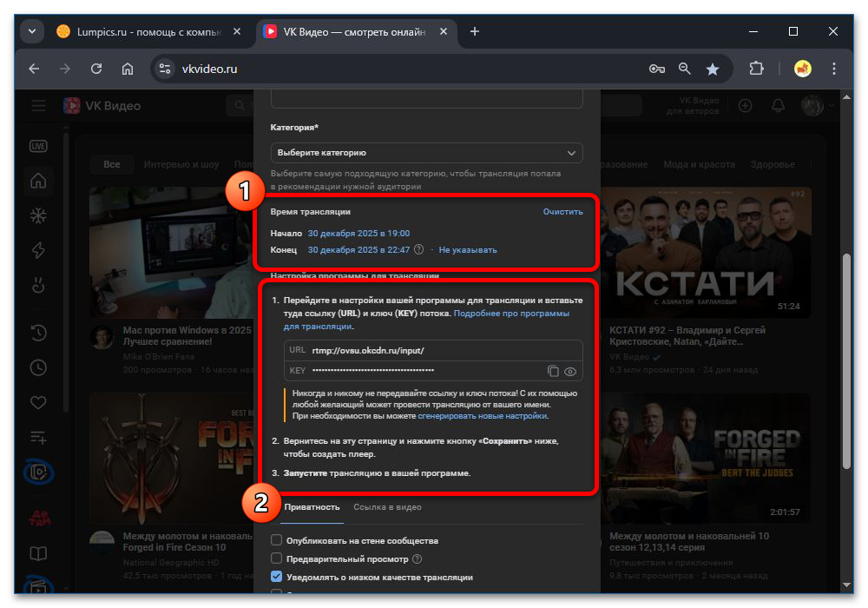
Task: Open the browser profile avatar
Action: click(803, 69)
